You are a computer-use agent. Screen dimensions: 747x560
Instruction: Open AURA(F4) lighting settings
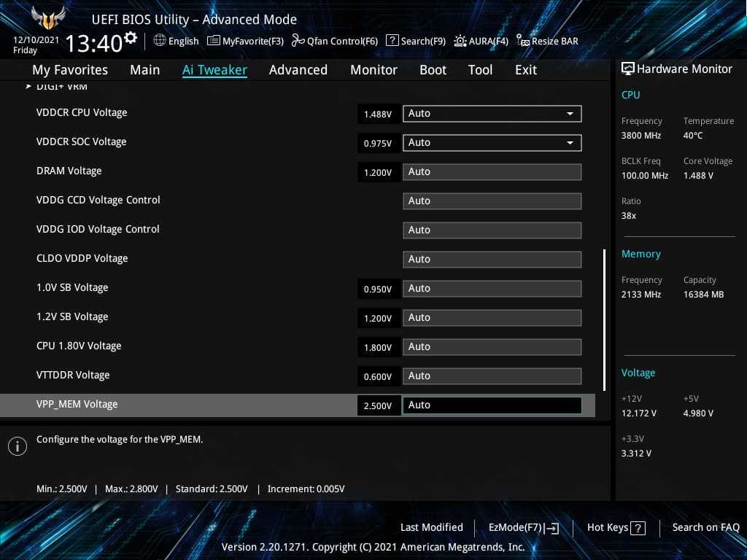(460, 41)
